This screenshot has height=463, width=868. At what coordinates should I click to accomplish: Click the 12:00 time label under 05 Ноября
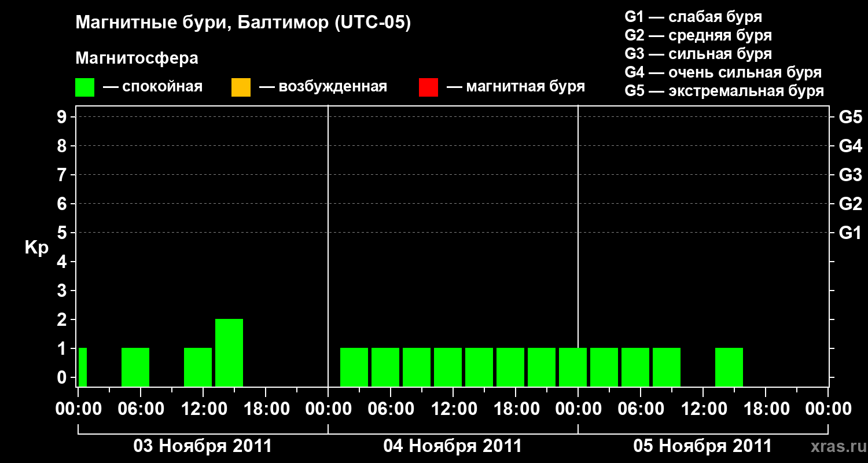click(x=703, y=409)
